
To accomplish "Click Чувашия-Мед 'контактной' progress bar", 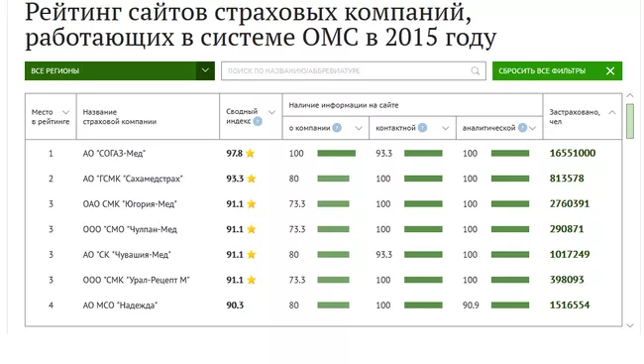I will click(x=423, y=255).
